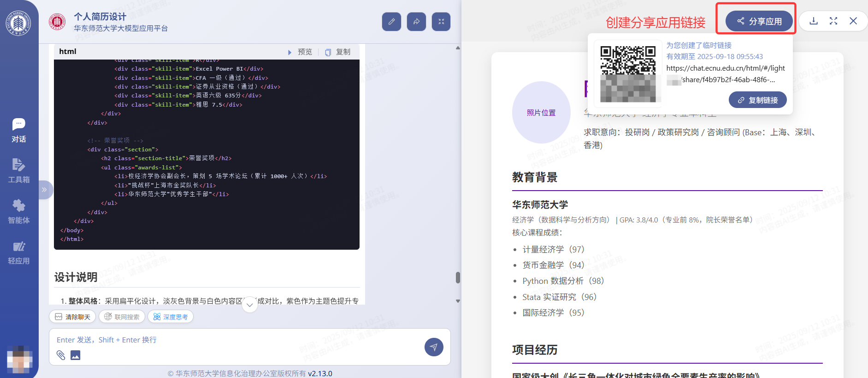Expand the collapsed sidebar arrow handle

point(45,190)
